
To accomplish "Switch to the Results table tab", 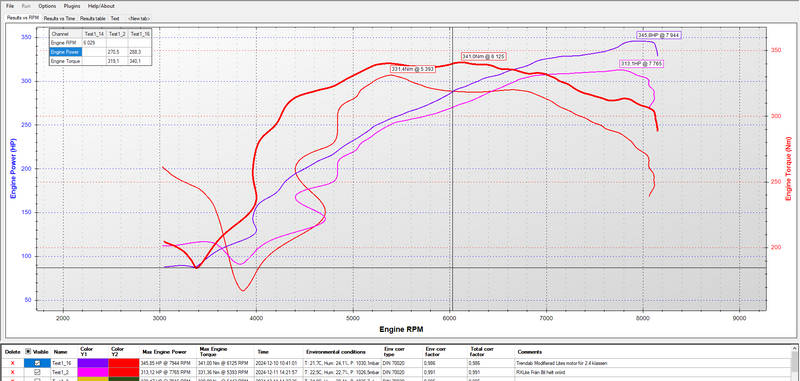I will (93, 18).
